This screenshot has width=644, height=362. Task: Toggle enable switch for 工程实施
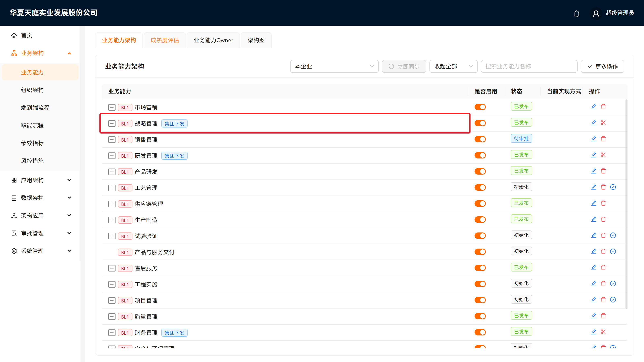pyautogui.click(x=480, y=284)
